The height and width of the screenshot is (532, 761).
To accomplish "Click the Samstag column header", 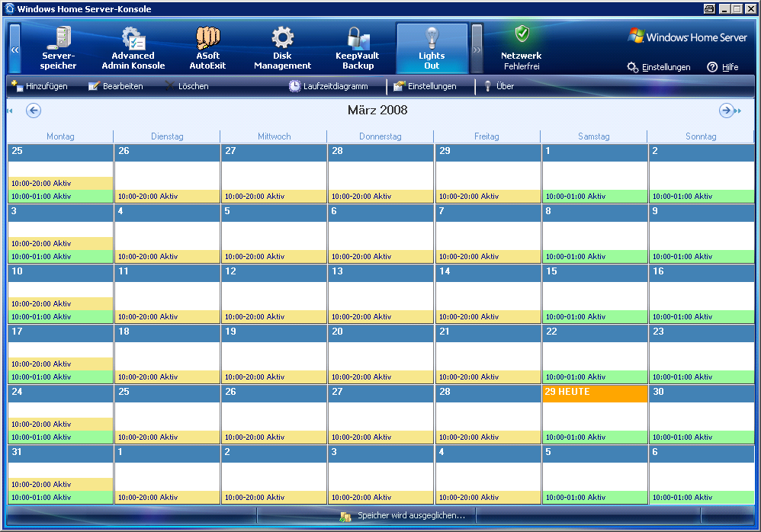I will point(593,136).
